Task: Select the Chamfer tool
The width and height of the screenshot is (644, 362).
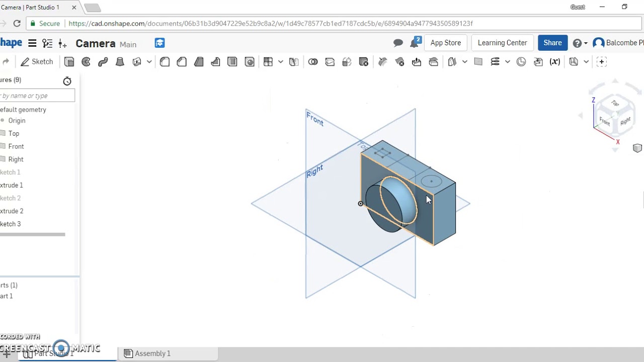Action: coord(182,62)
